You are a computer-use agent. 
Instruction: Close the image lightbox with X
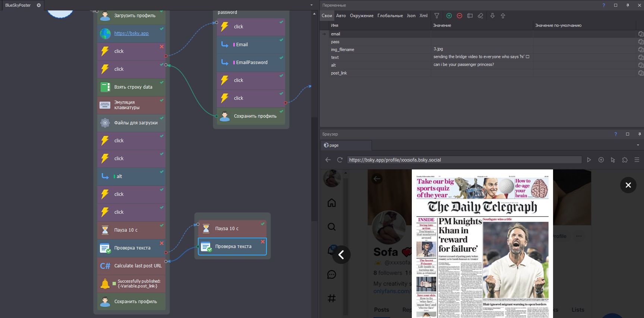(x=628, y=185)
